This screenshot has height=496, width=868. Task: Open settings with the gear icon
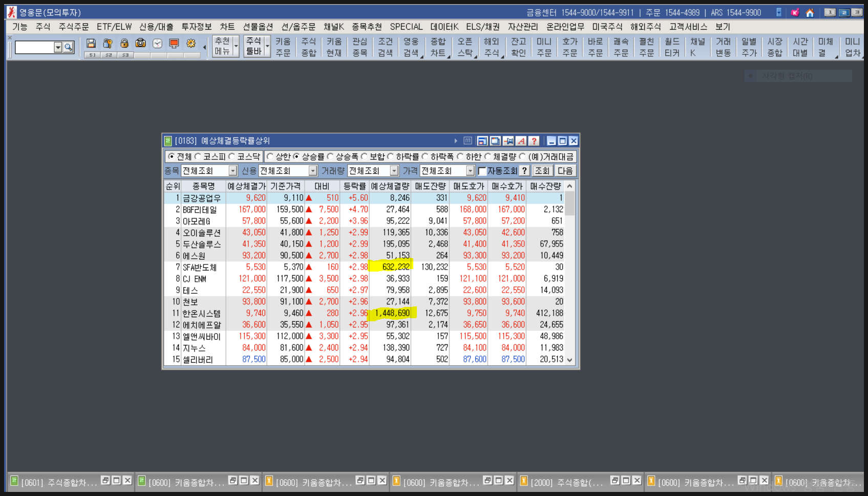pos(191,44)
